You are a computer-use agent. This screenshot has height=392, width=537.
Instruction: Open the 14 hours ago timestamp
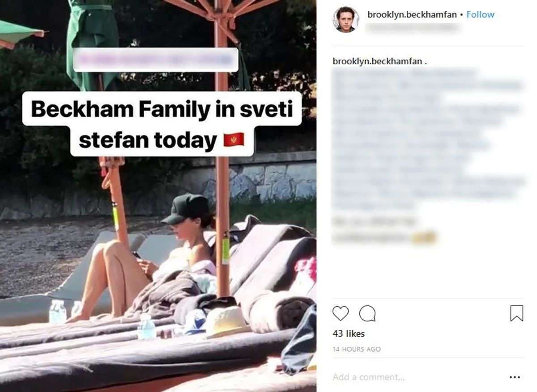pos(357,349)
